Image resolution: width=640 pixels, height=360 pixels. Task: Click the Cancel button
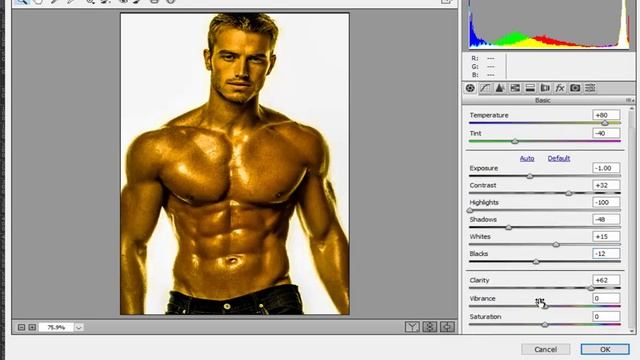click(546, 349)
